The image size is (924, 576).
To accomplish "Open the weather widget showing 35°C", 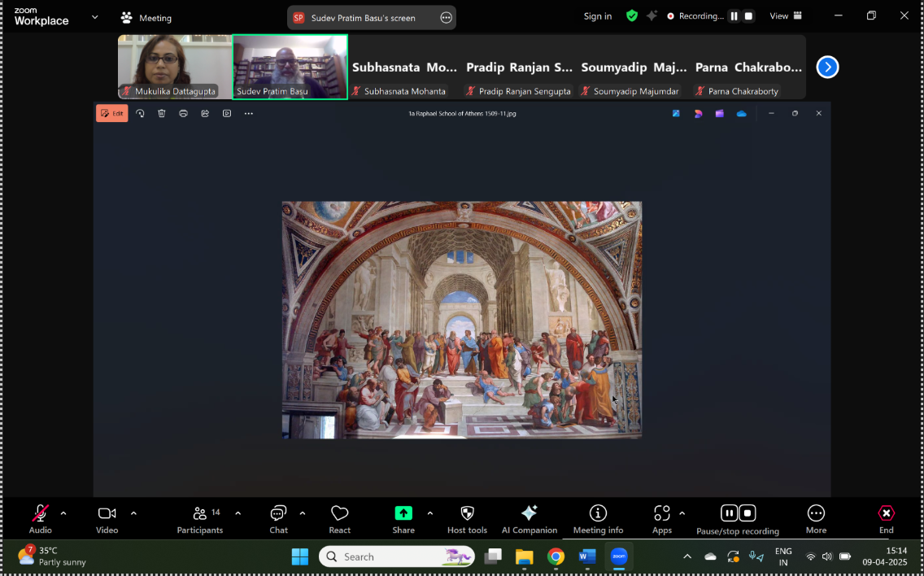I will pos(52,556).
